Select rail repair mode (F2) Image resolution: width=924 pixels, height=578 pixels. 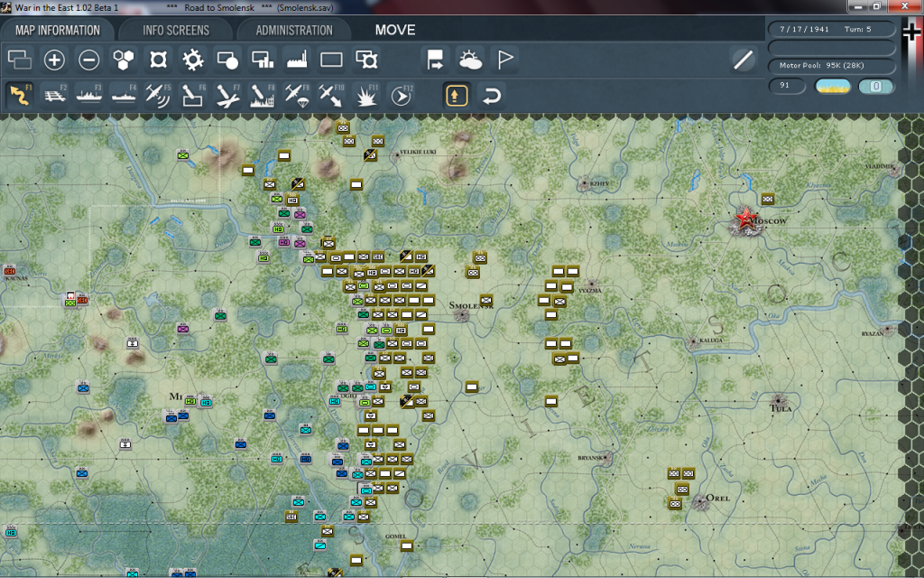(x=55, y=95)
